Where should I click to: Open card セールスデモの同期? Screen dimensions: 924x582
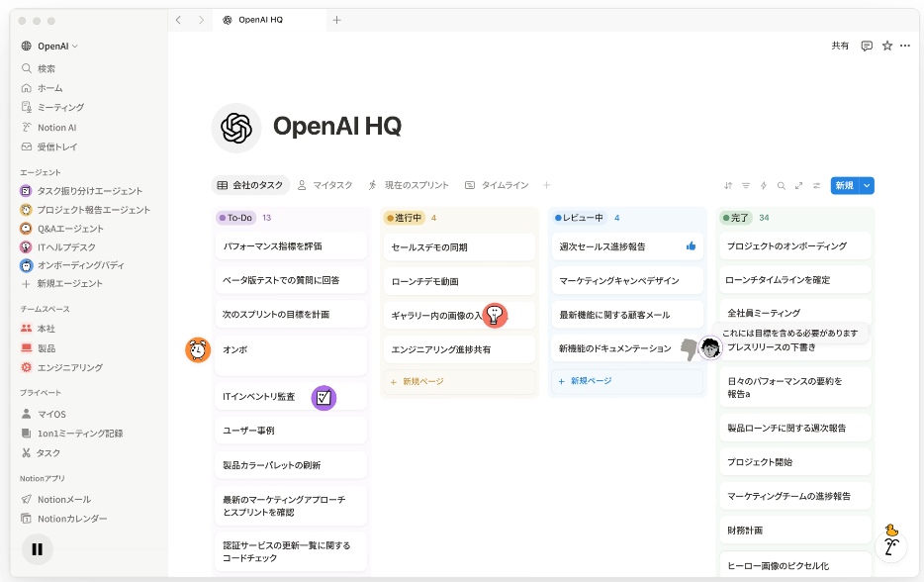460,247
